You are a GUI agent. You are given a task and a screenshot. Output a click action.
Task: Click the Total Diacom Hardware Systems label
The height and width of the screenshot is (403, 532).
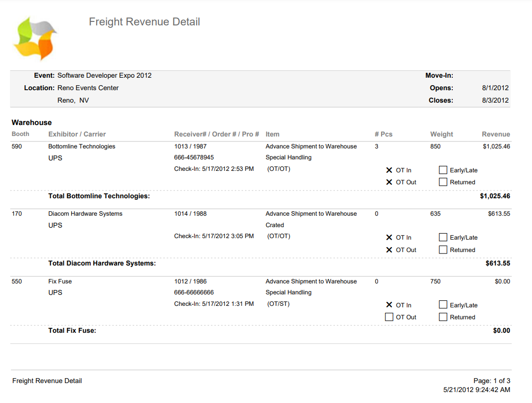click(102, 263)
